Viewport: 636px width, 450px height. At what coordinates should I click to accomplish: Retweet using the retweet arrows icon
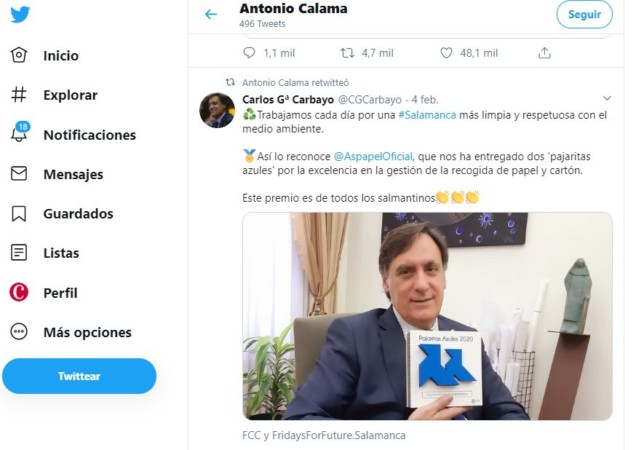tap(347, 52)
